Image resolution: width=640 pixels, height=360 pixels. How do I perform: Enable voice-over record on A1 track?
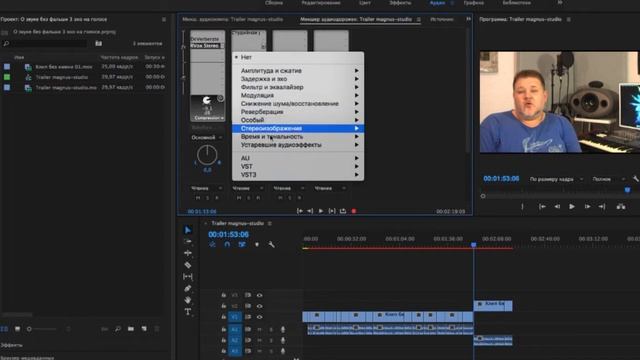283,329
